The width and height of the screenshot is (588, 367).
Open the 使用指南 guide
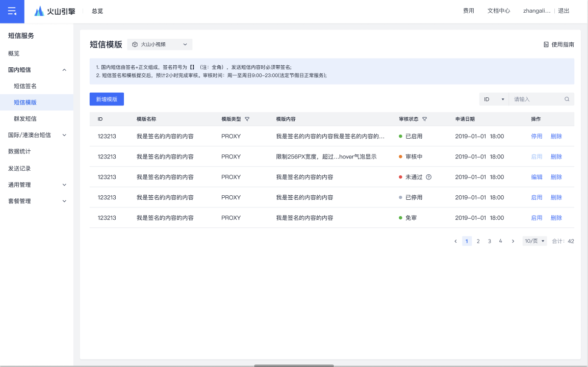coord(559,45)
